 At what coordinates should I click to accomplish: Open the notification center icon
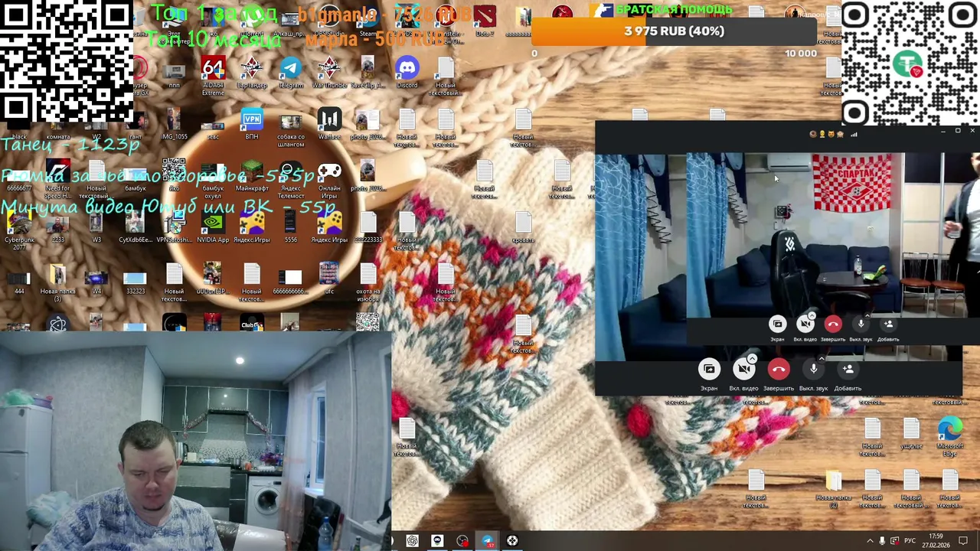(x=964, y=541)
